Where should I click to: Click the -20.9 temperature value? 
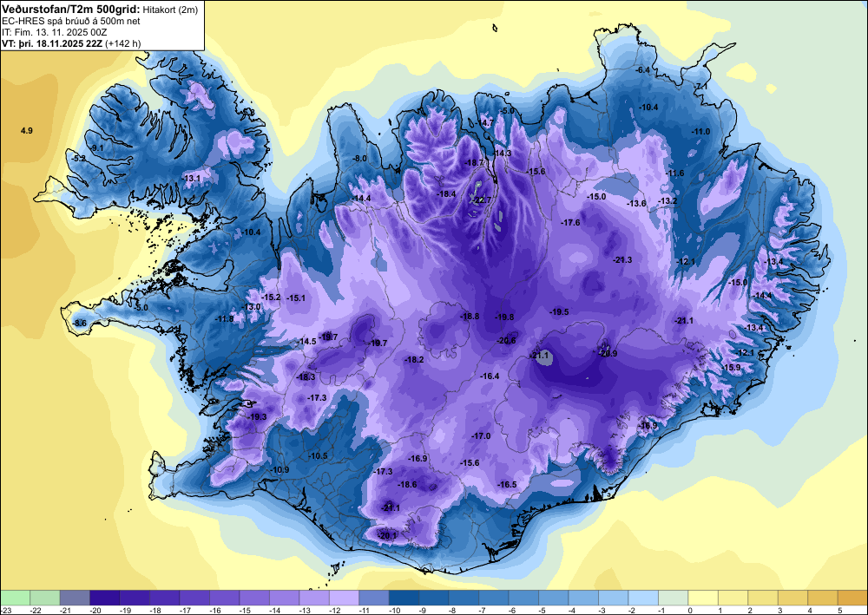tap(608, 353)
